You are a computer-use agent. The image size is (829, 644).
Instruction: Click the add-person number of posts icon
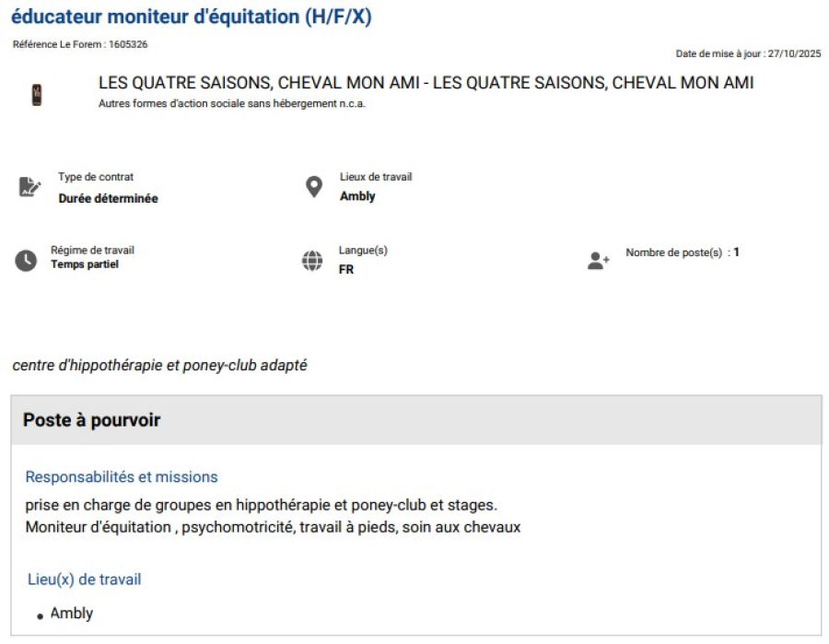point(599,261)
